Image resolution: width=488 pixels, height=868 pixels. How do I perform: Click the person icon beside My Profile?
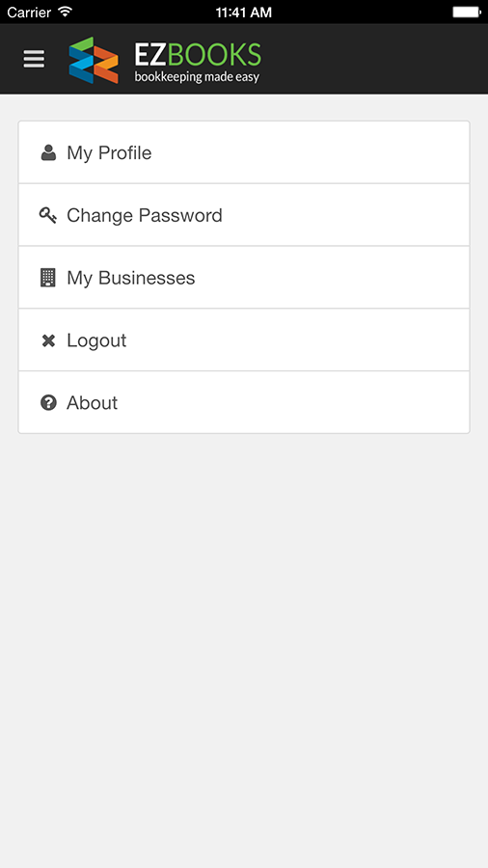coord(48,152)
